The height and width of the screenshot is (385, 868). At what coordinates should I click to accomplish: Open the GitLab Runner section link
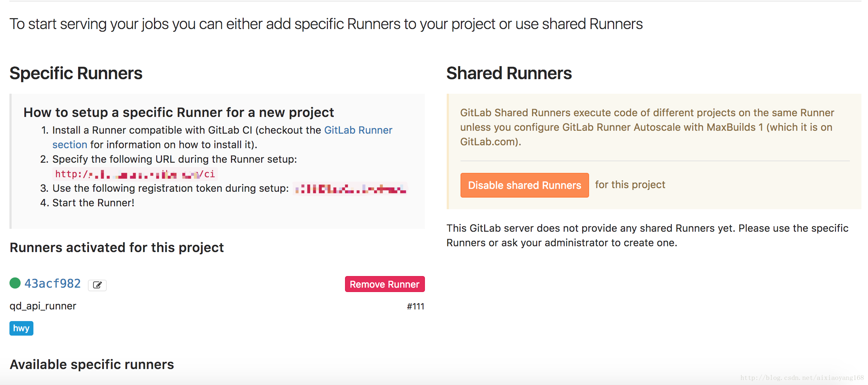(358, 130)
